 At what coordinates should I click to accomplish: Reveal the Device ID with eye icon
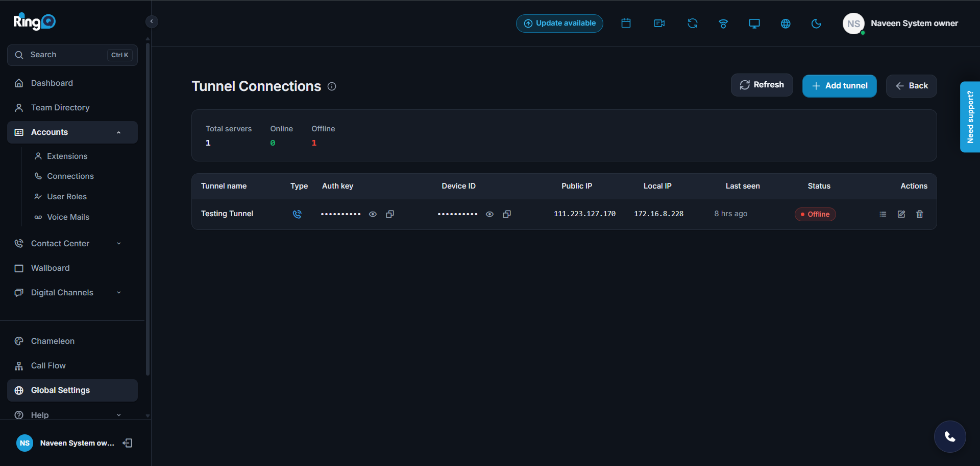(489, 214)
